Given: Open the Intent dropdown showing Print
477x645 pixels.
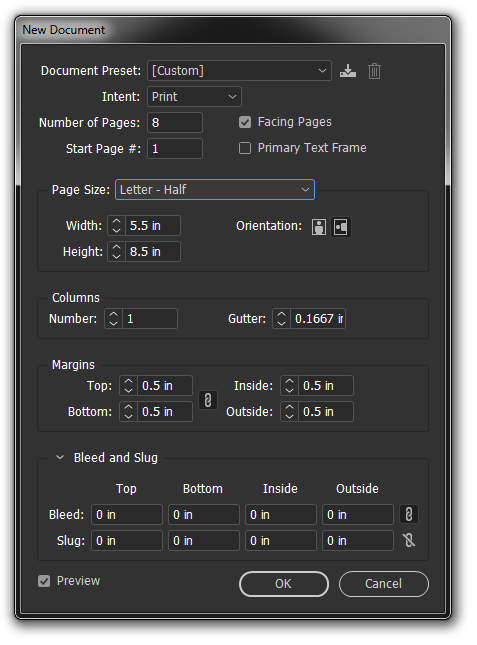Looking at the screenshot, I should 194,97.
